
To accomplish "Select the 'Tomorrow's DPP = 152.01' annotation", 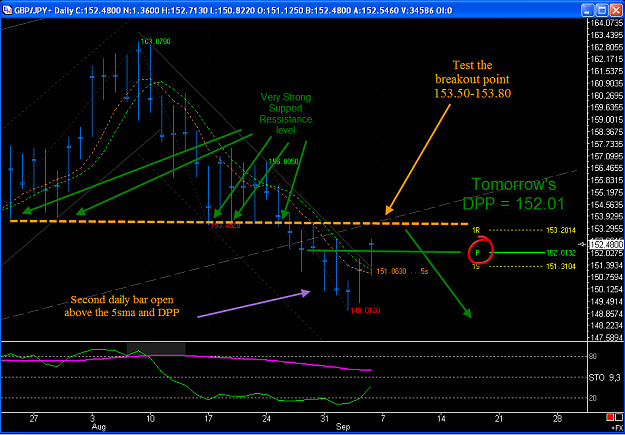I will (x=514, y=194).
